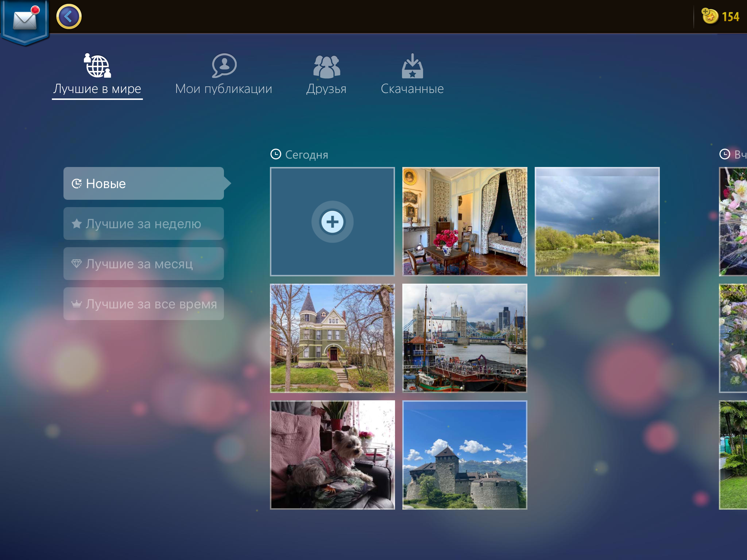Open the small dog on sofa puzzle
This screenshot has width=747, height=560.
pyautogui.click(x=332, y=455)
